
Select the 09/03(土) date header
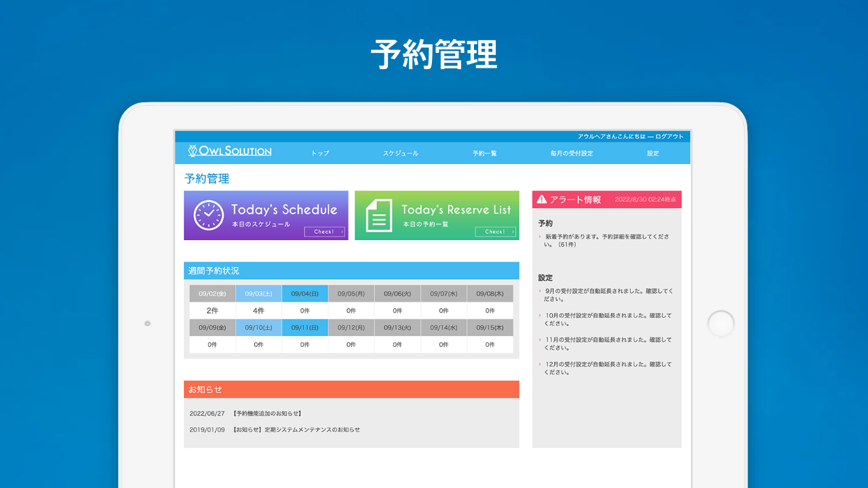(258, 293)
